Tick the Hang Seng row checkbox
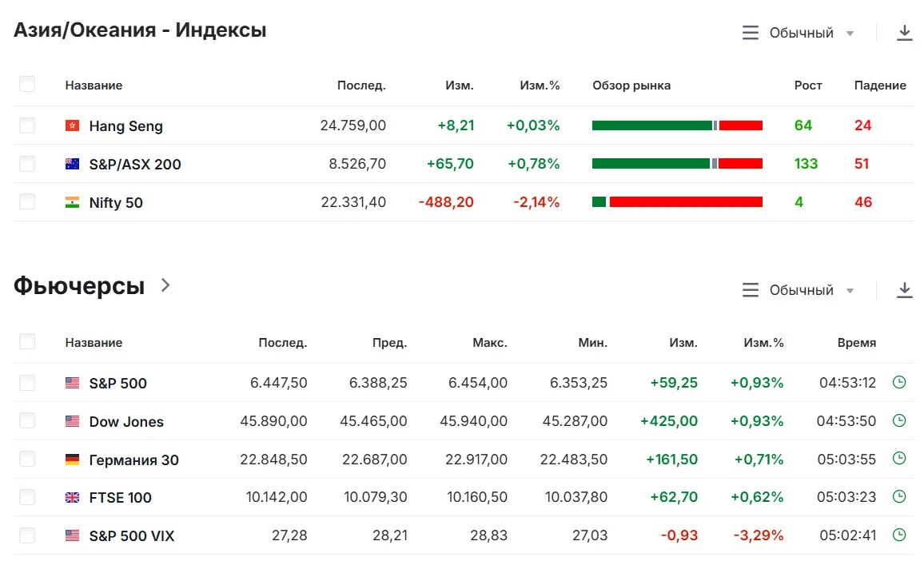Viewport: 924px width, 573px height. coord(27,125)
